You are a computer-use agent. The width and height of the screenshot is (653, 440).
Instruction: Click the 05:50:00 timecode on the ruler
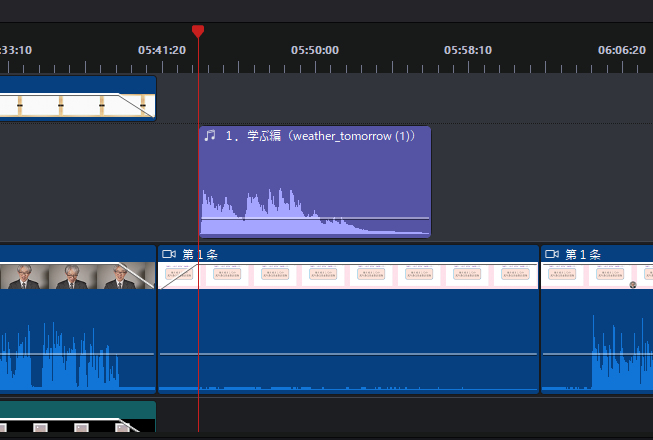pyautogui.click(x=315, y=49)
